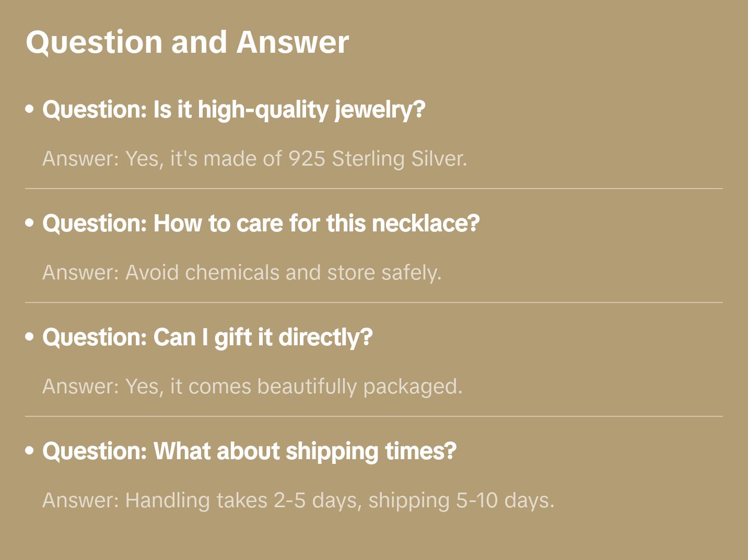Click the "Question and Answer" heading
This screenshot has height=560, width=748.
coord(187,42)
